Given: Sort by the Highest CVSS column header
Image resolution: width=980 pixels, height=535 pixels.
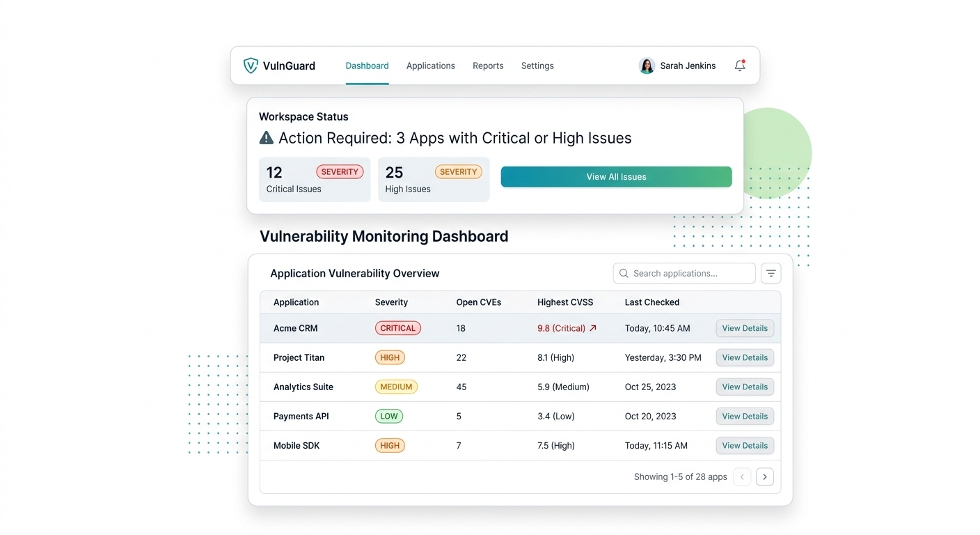Looking at the screenshot, I should 565,302.
